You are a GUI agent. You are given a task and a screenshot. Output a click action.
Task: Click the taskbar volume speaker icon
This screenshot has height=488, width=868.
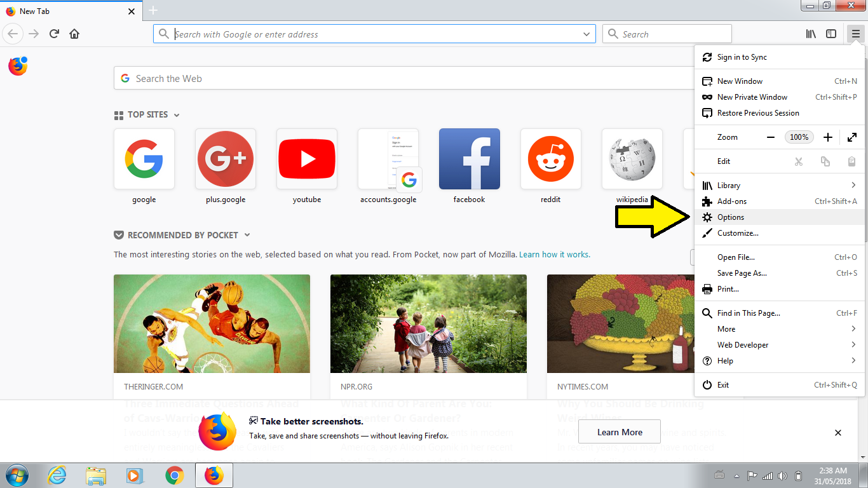pos(782,476)
